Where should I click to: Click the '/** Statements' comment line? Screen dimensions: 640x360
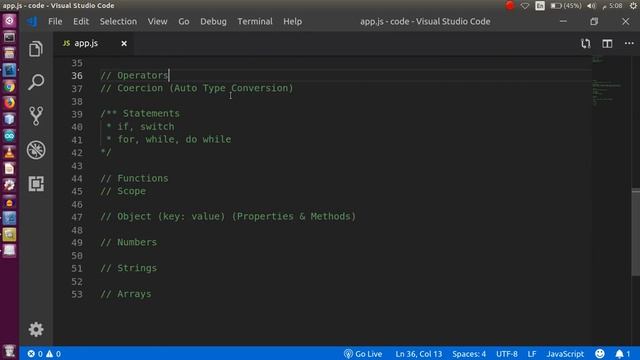click(x=140, y=113)
